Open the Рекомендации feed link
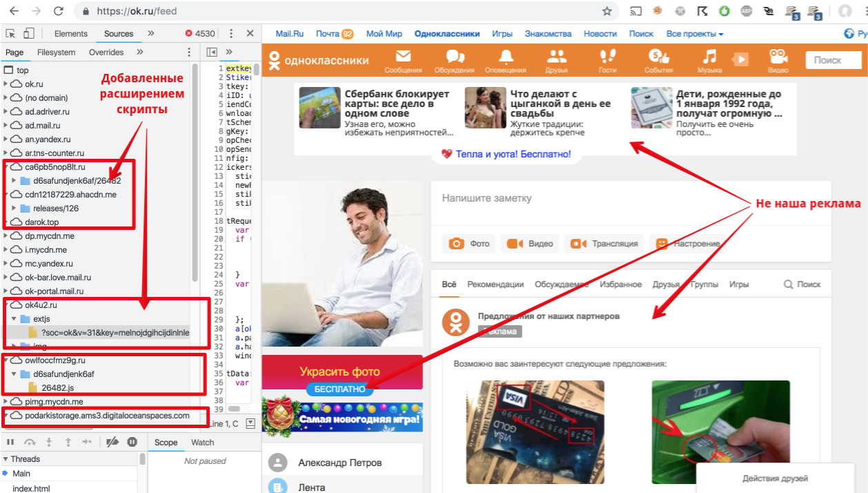 pos(495,284)
